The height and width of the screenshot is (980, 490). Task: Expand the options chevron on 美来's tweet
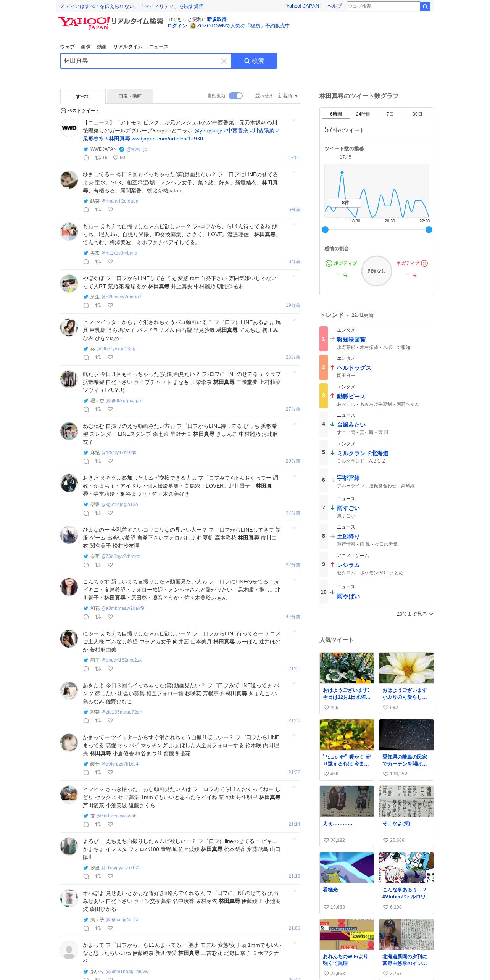[294, 224]
